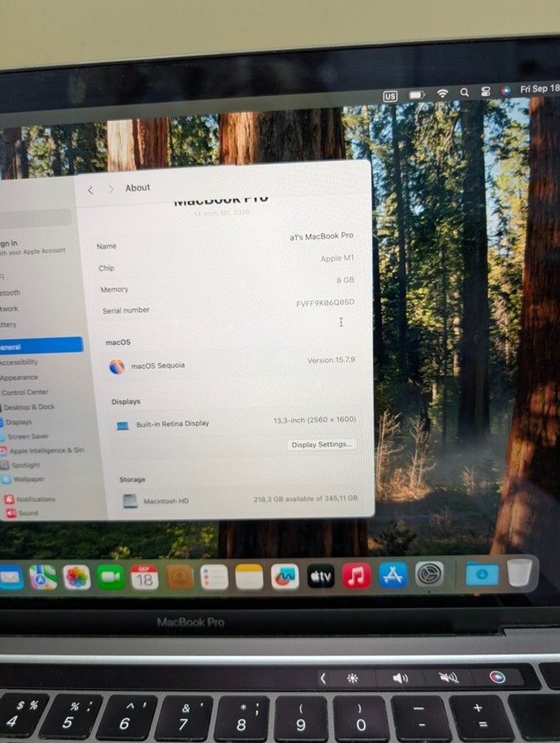Select Wallpaper in the sidebar
This screenshot has width=560, height=743.
point(28,479)
